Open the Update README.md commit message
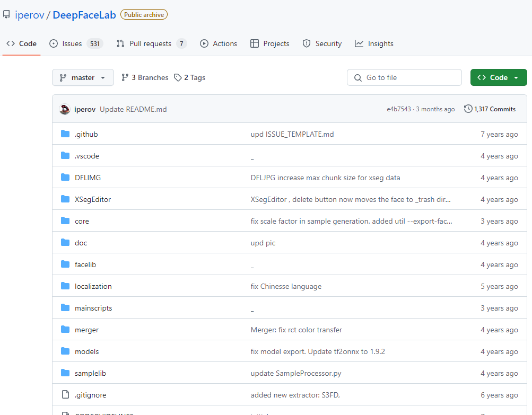Image resolution: width=532 pixels, height=415 pixels. [133, 109]
